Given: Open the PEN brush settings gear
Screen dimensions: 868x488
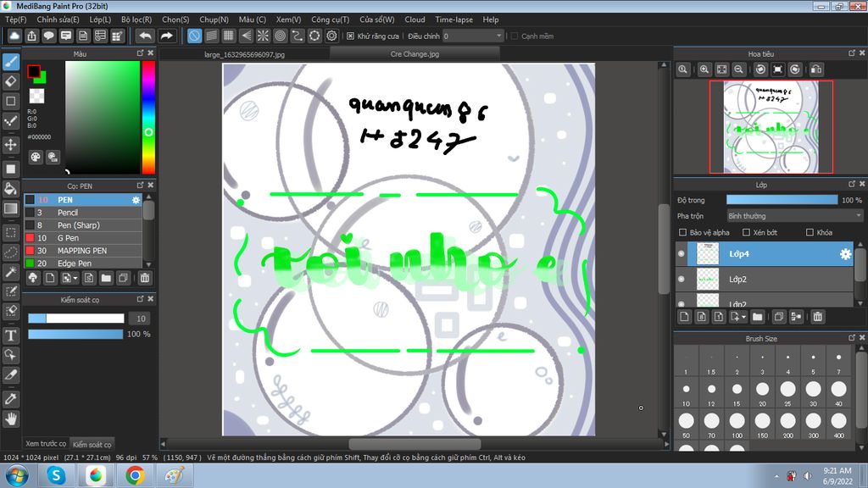Looking at the screenshot, I should [136, 200].
